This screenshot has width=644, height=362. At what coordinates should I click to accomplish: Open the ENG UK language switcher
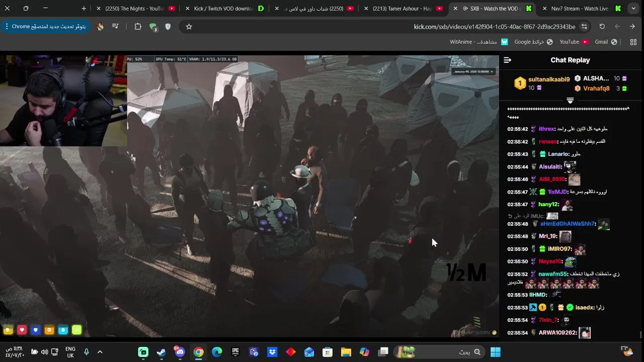pyautogui.click(x=70, y=352)
